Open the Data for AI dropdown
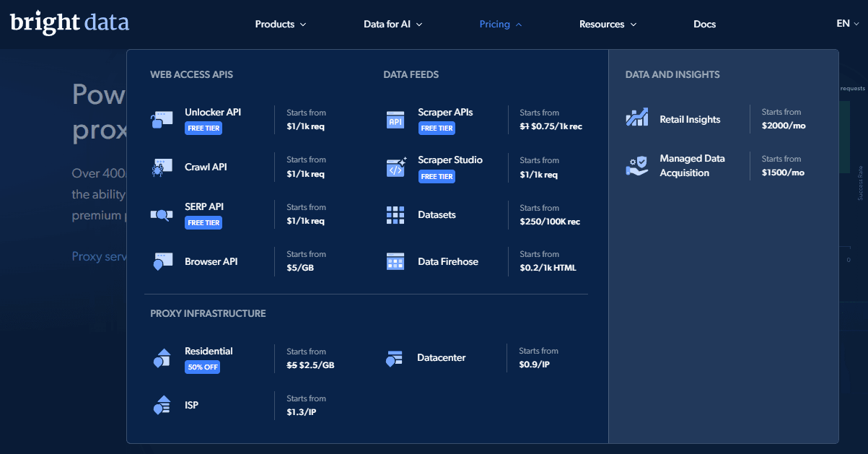The image size is (868, 454). [393, 24]
